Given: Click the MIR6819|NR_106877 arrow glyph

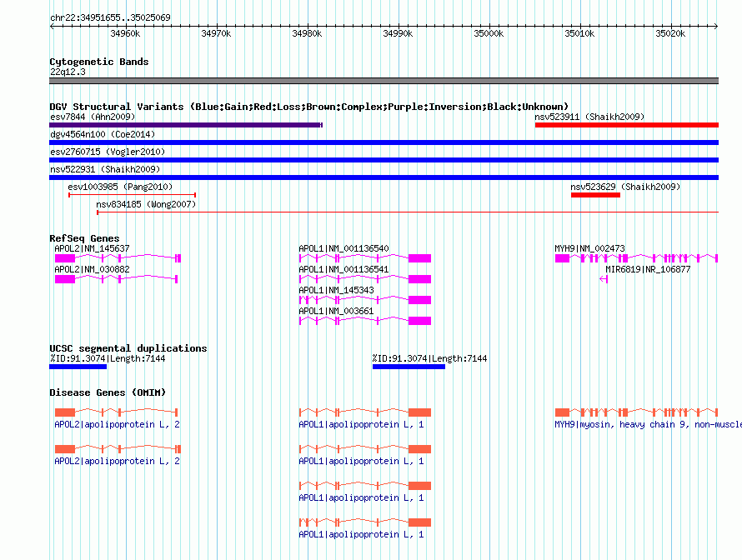Looking at the screenshot, I should point(604,279).
